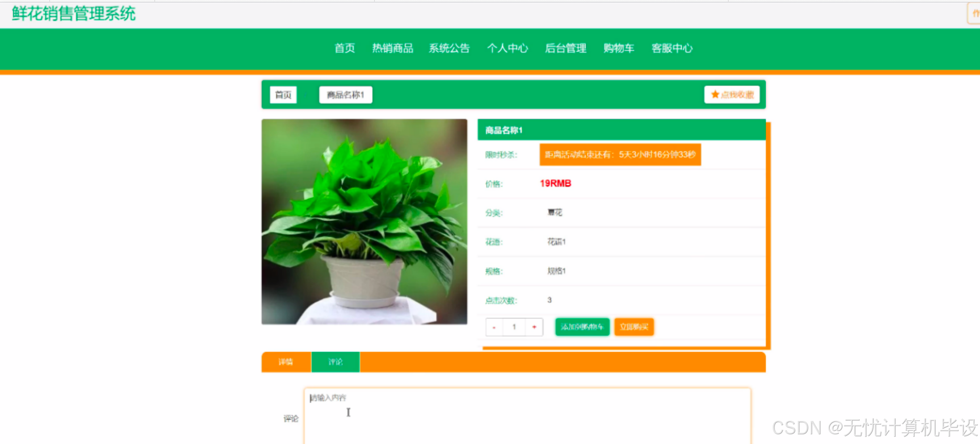Select the quantity number field showing 1
The height and width of the screenshot is (444, 980).
coord(513,327)
